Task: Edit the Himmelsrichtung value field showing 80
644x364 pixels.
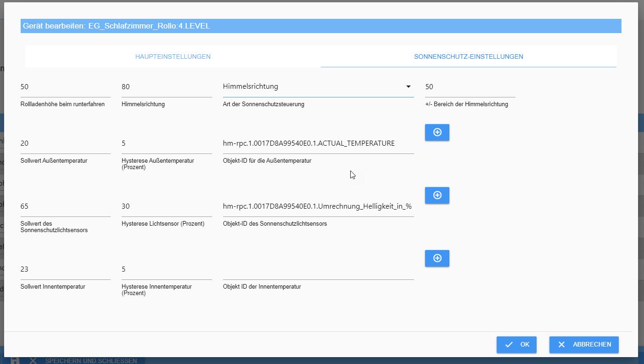Action: [167, 87]
